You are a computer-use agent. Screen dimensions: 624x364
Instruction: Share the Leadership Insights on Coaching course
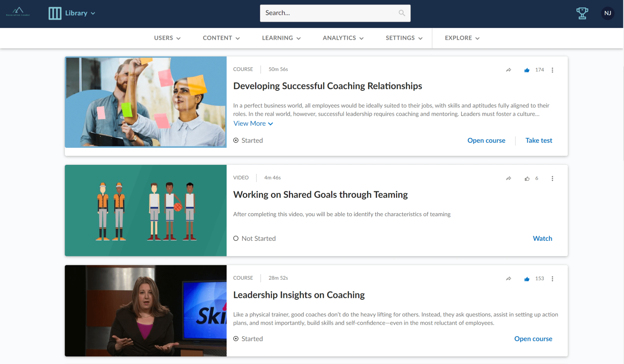click(509, 279)
